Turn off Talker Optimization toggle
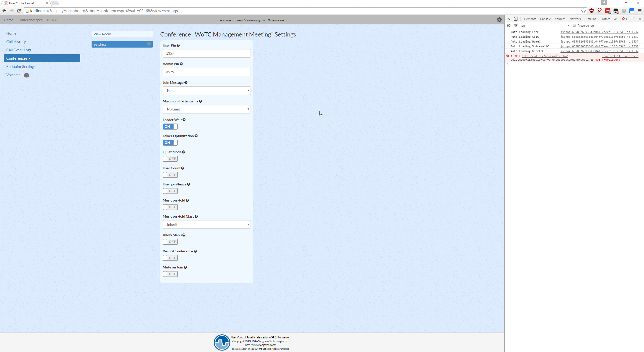This screenshot has height=352, width=644. [170, 143]
